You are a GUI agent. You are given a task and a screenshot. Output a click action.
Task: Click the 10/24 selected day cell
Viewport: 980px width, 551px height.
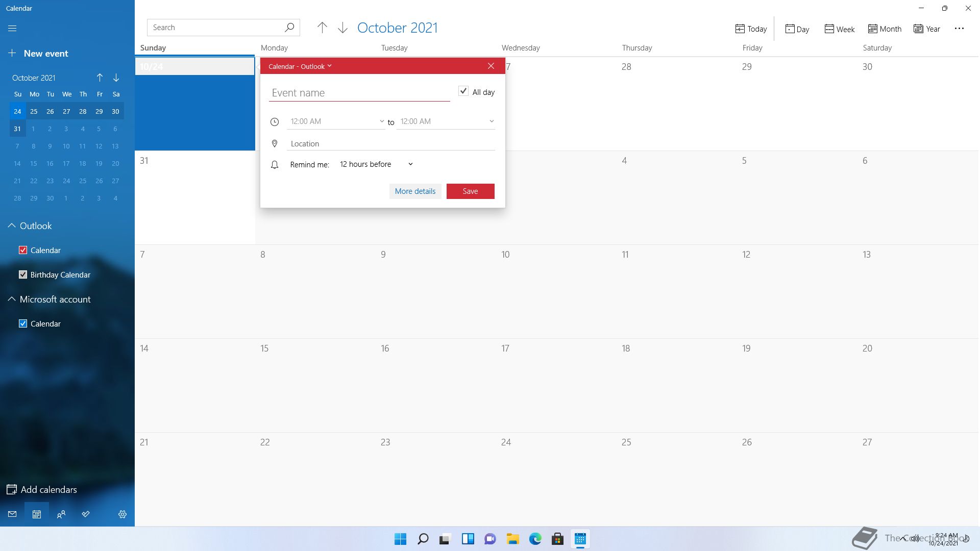click(195, 104)
